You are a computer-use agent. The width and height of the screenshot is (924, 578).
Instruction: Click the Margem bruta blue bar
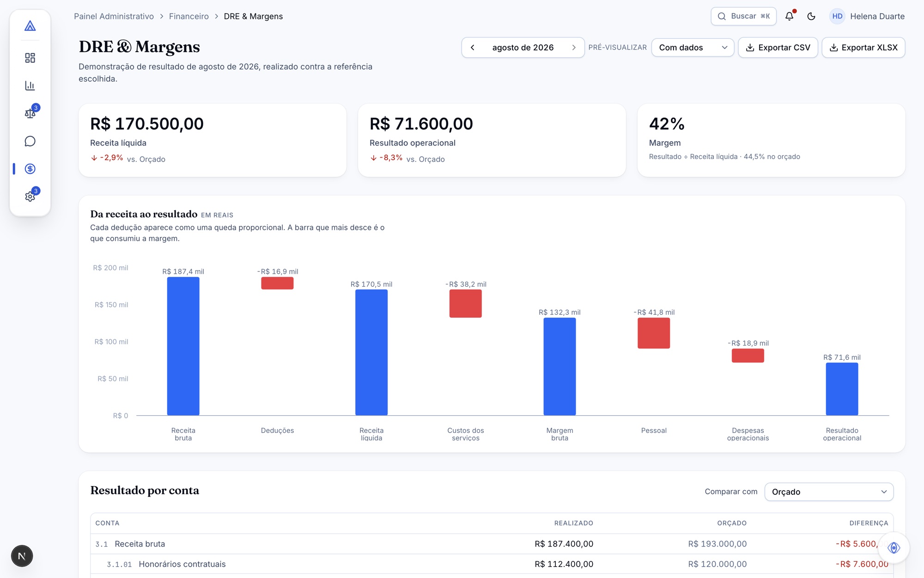[x=559, y=366]
